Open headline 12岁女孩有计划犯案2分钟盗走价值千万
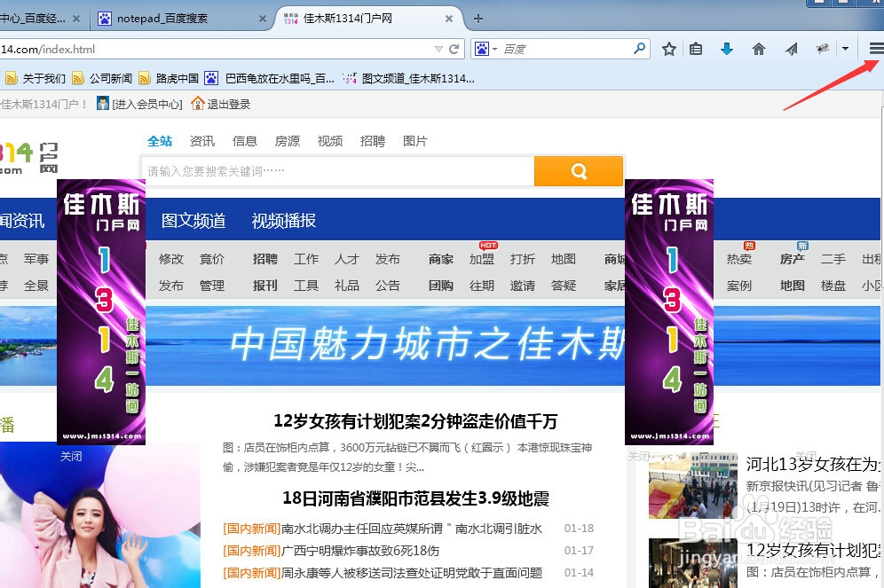The height and width of the screenshot is (588, 884). (415, 420)
